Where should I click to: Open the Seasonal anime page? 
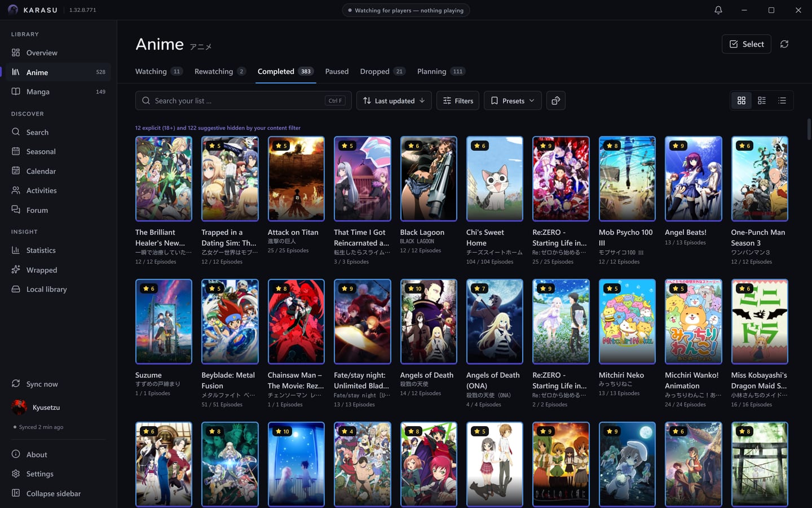58,151
